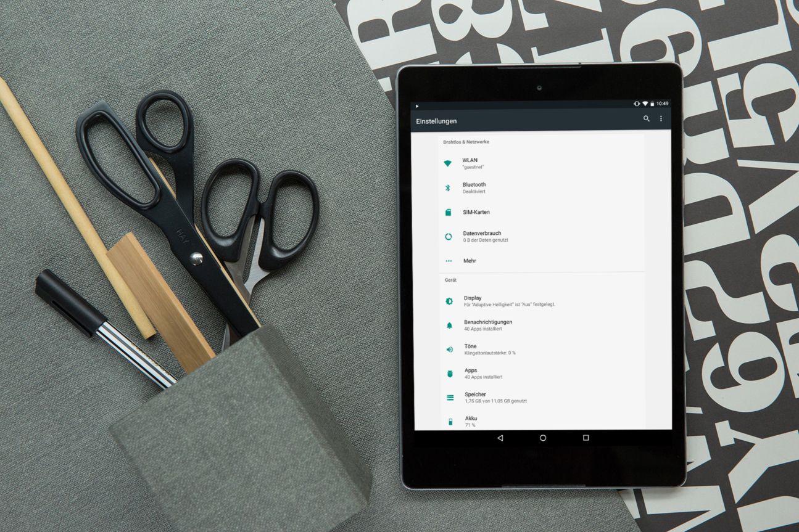The height and width of the screenshot is (532, 799).
Task: Tap the Display brightness icon
Action: tap(449, 301)
